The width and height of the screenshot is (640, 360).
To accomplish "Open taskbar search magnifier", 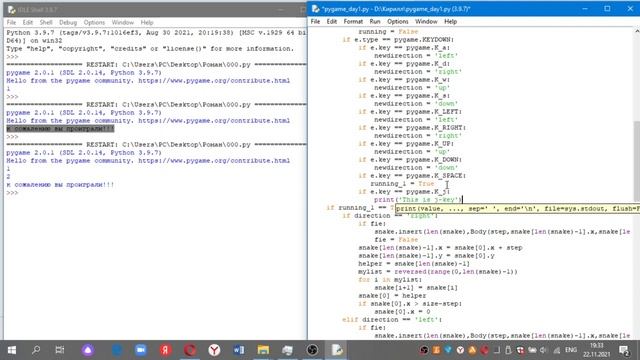I will 36,350.
